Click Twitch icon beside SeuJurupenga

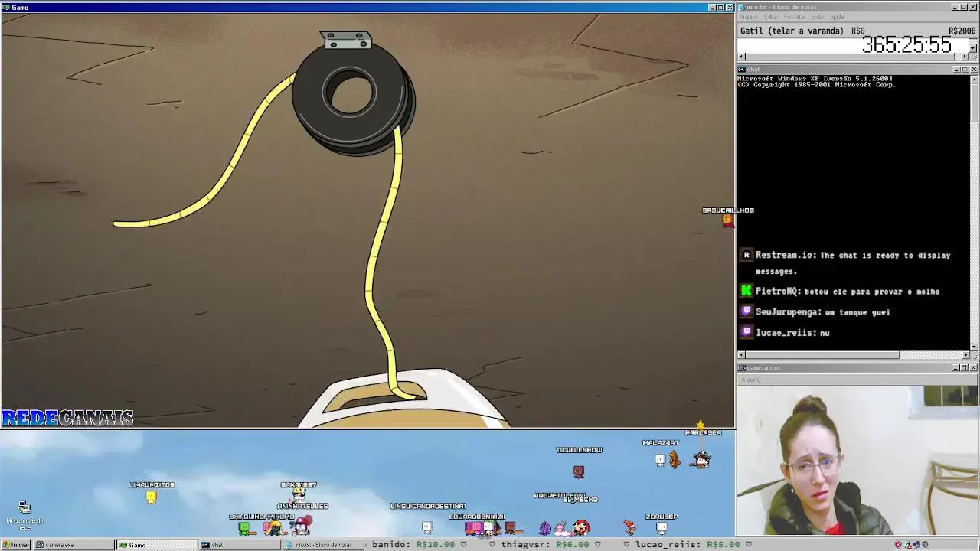click(x=746, y=311)
